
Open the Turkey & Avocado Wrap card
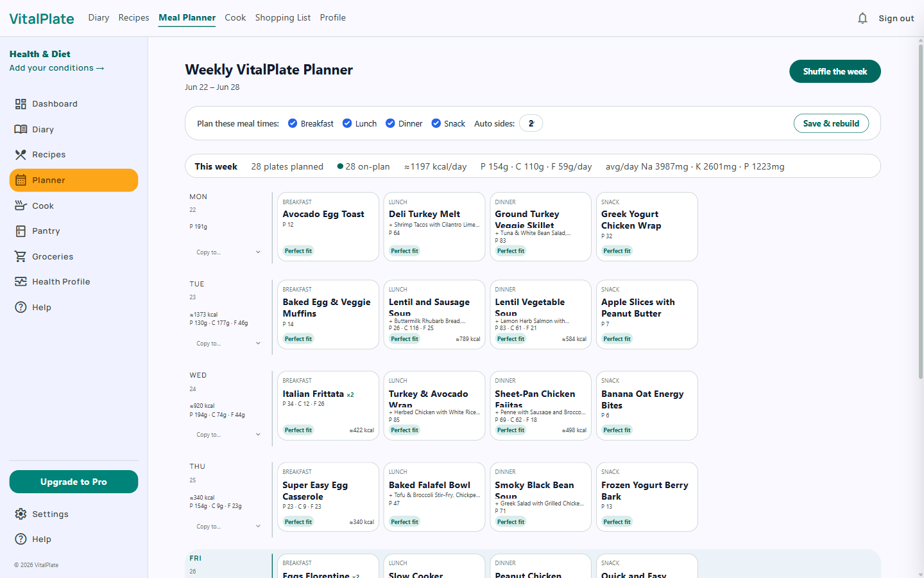point(434,406)
